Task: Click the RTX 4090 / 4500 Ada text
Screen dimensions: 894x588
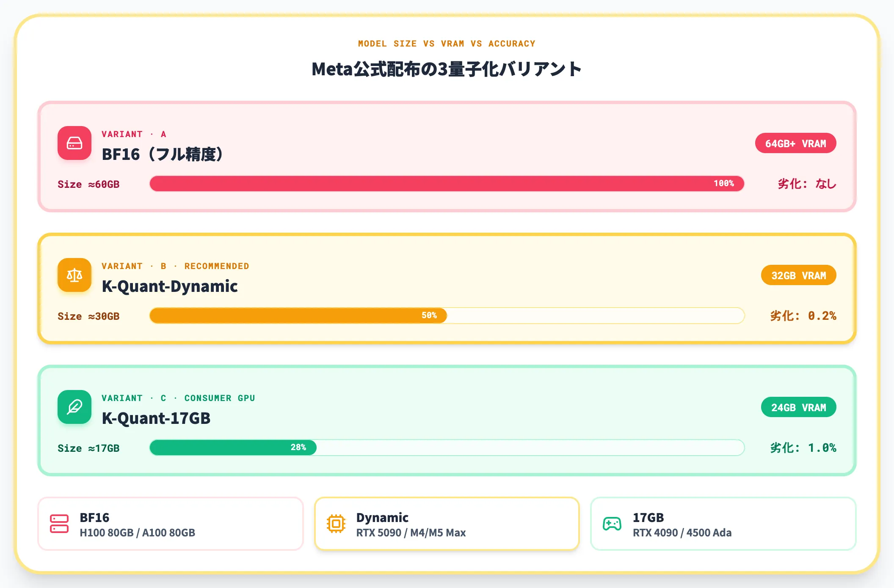Action: (x=682, y=533)
